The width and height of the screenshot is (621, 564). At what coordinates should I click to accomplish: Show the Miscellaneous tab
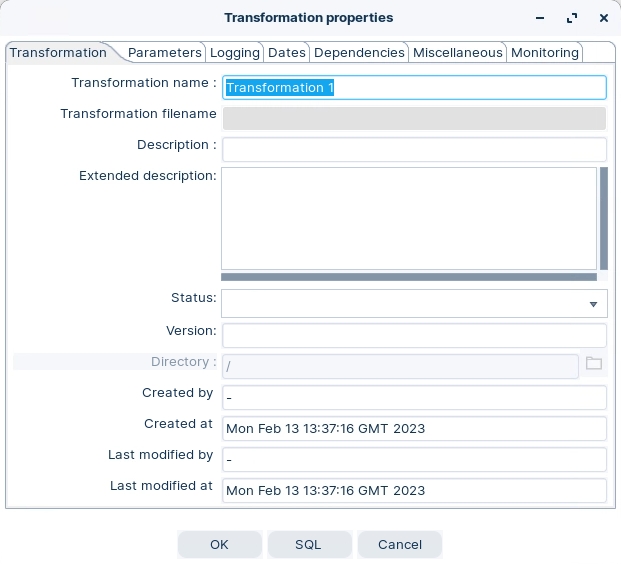tap(457, 53)
